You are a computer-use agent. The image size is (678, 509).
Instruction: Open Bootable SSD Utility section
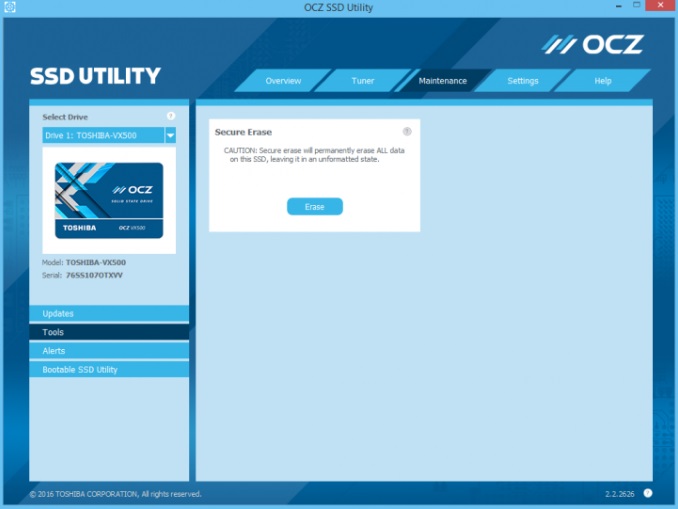[108, 370]
